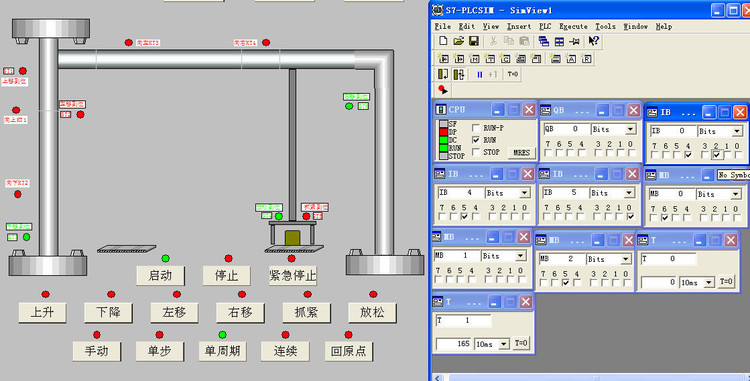Open the MB 0 Bits format dropdown
Image resolution: width=750 pixels, height=381 pixels.
736,194
